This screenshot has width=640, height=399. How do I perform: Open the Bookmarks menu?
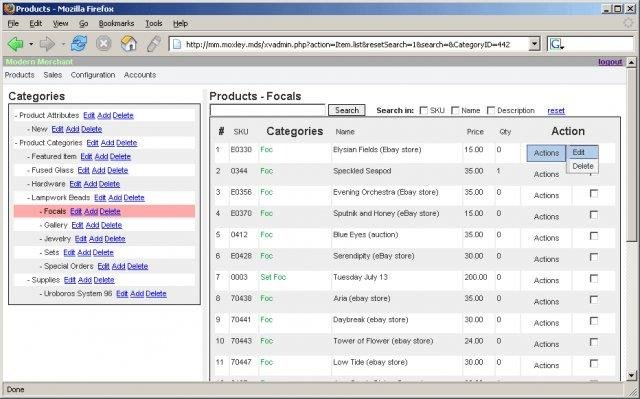(x=116, y=24)
